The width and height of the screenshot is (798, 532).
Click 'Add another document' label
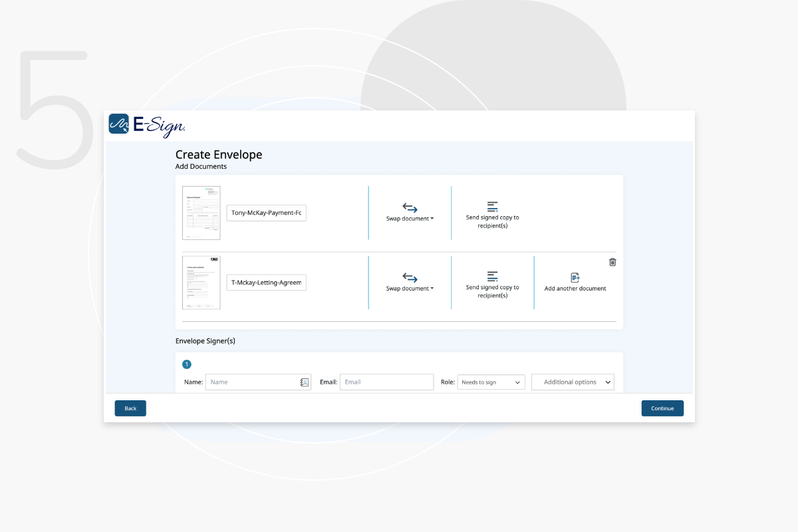[x=575, y=289]
